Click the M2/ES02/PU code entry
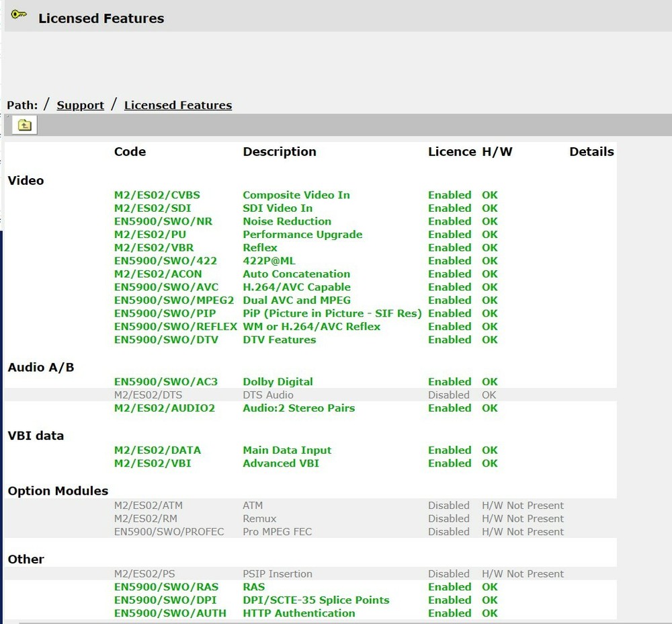Screen dimensions: 672x624 [x=150, y=235]
